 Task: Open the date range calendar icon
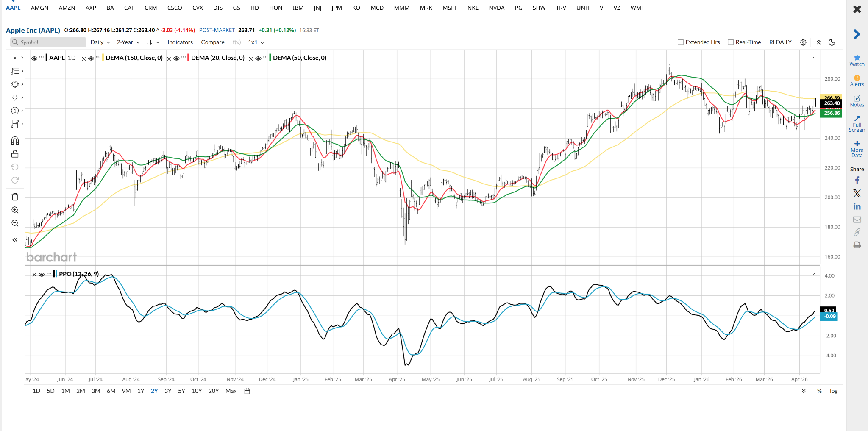(x=247, y=391)
